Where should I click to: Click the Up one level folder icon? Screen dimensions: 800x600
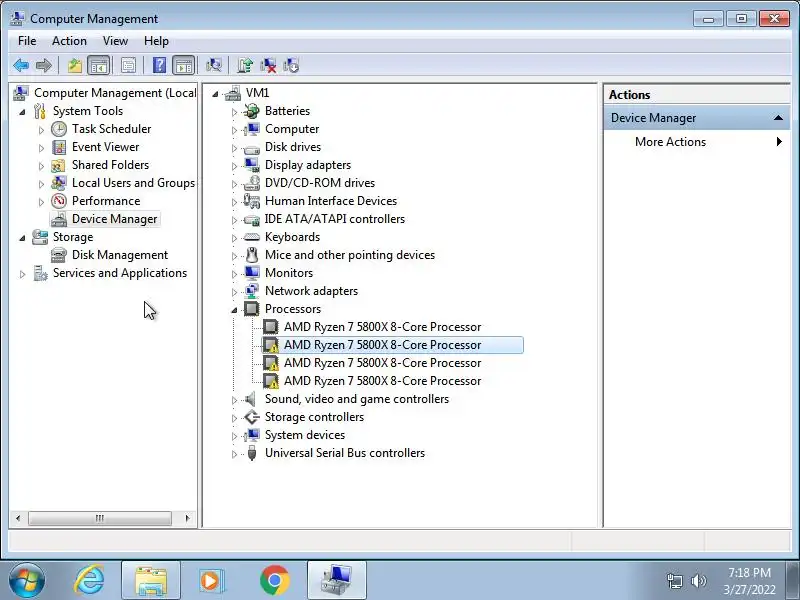click(75, 65)
